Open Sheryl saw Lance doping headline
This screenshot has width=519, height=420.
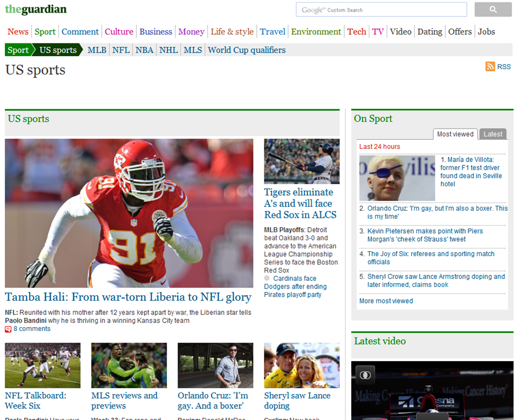pos(297,400)
